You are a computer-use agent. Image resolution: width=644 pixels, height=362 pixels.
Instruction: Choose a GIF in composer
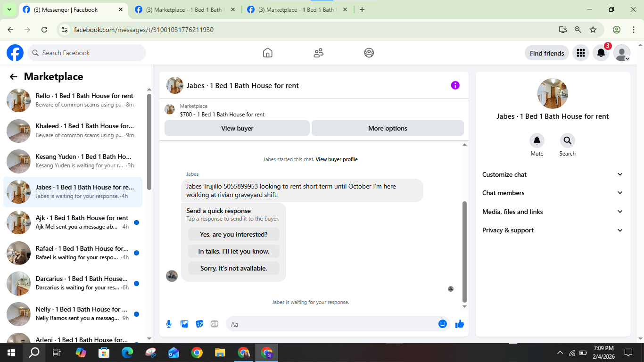(215, 324)
